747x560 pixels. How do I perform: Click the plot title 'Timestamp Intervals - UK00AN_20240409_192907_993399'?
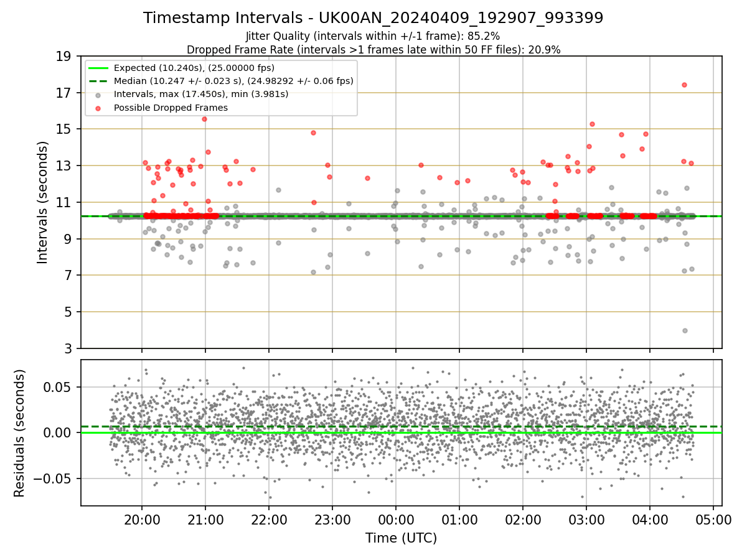coord(373,18)
